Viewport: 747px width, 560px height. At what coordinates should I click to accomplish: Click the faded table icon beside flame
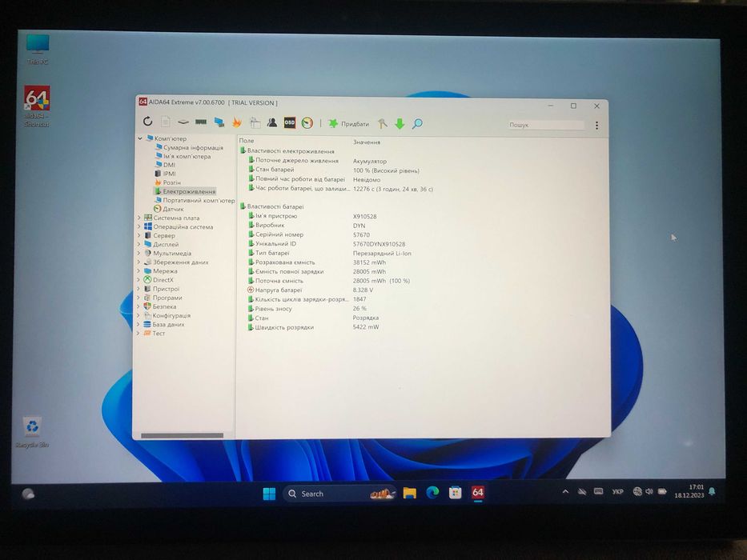[x=255, y=123]
